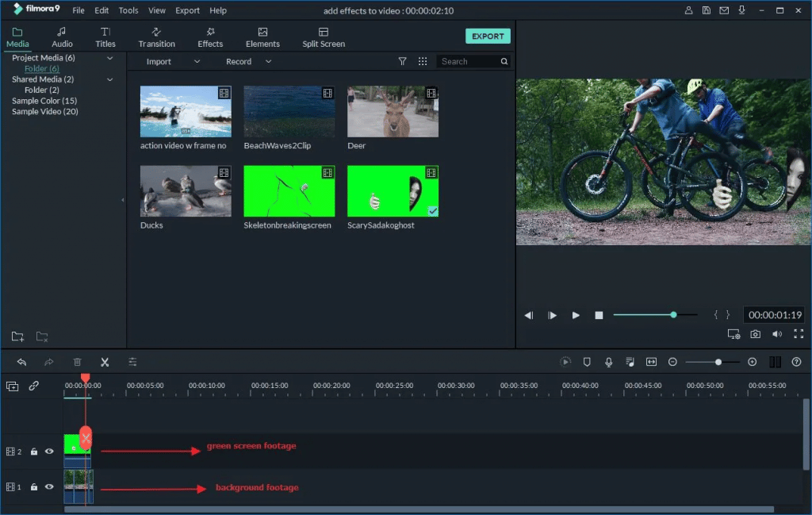Click the scissors split icon in timeline toolbar

[x=105, y=362]
